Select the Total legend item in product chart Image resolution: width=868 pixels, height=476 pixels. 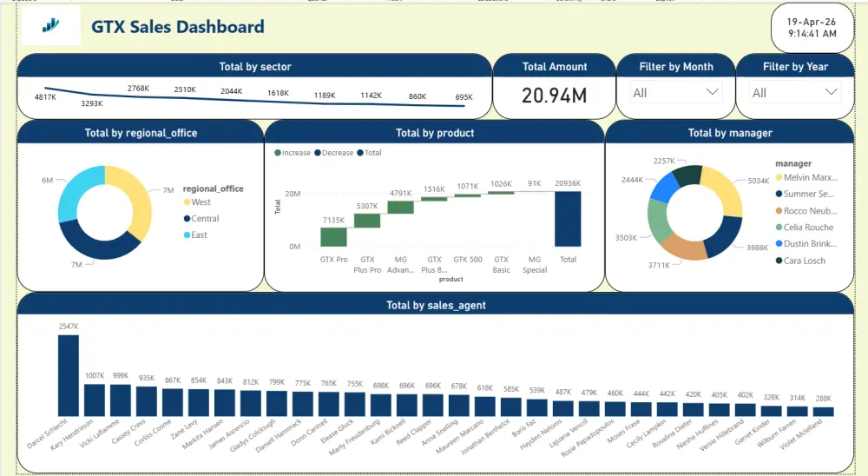click(369, 153)
